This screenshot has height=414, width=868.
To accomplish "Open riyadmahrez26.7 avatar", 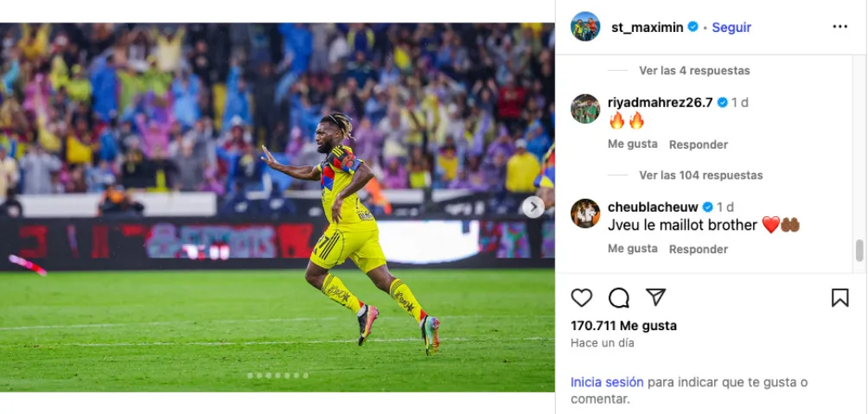I will (585, 109).
